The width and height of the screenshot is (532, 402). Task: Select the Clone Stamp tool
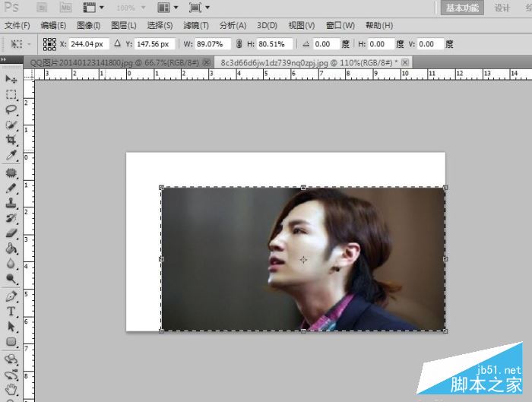[x=11, y=203]
